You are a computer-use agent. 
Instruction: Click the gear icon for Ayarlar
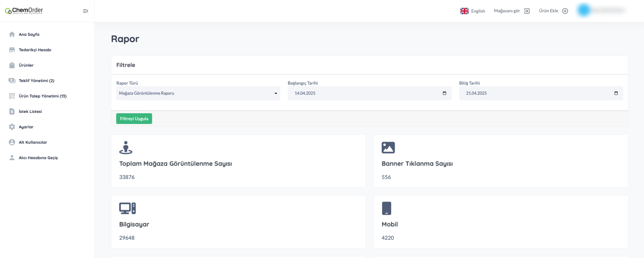pos(12,127)
